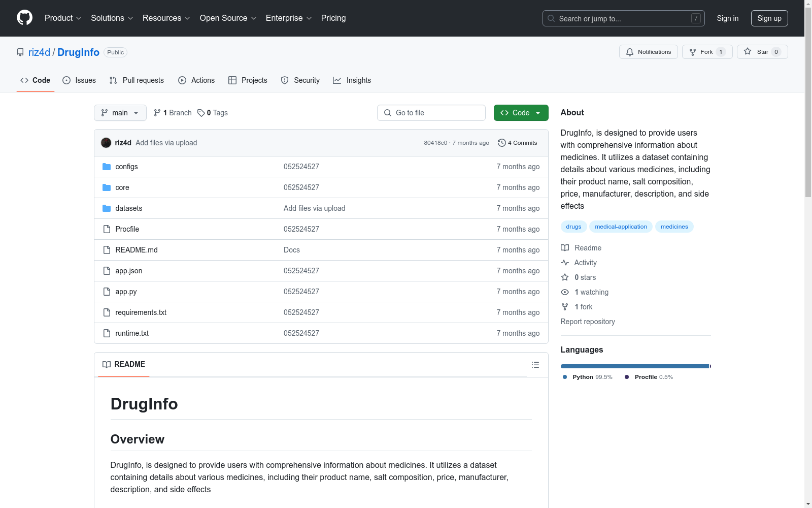Click the search magnifier icon in header
Screen dimensions: 812x508
(551, 18)
